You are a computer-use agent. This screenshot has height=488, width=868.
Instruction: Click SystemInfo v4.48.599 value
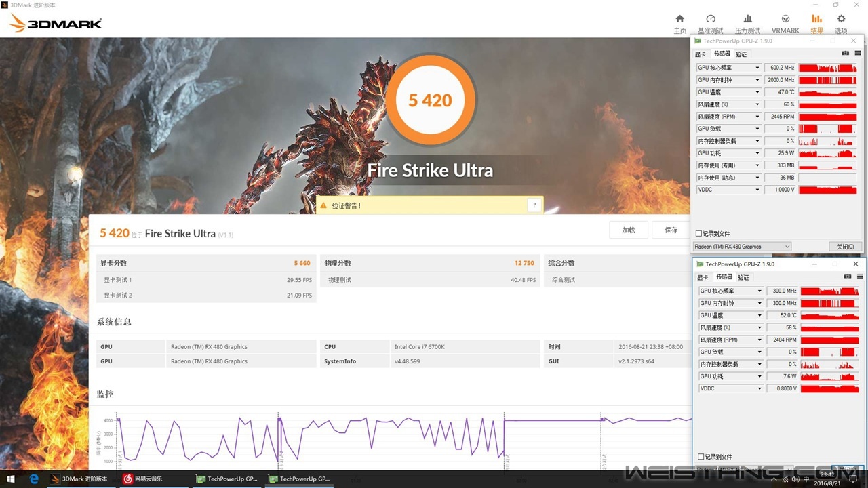click(x=408, y=361)
